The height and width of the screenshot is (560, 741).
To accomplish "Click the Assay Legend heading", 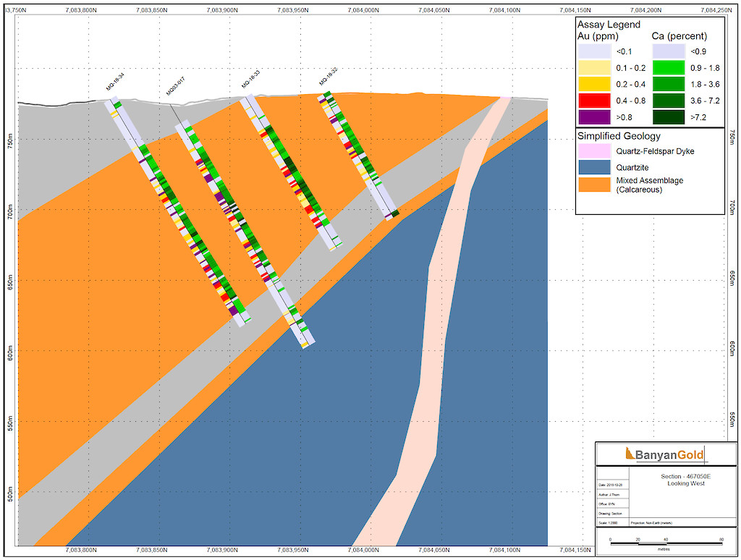I will click(x=609, y=25).
